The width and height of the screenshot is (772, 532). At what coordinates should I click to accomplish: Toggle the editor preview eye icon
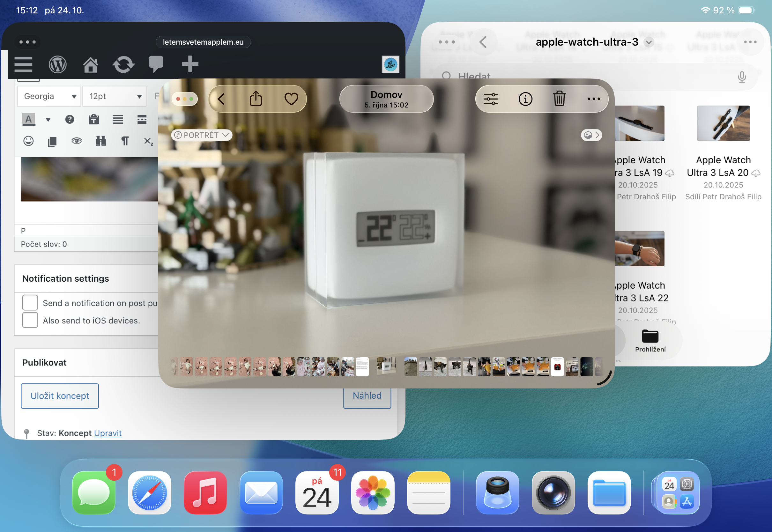(x=76, y=141)
